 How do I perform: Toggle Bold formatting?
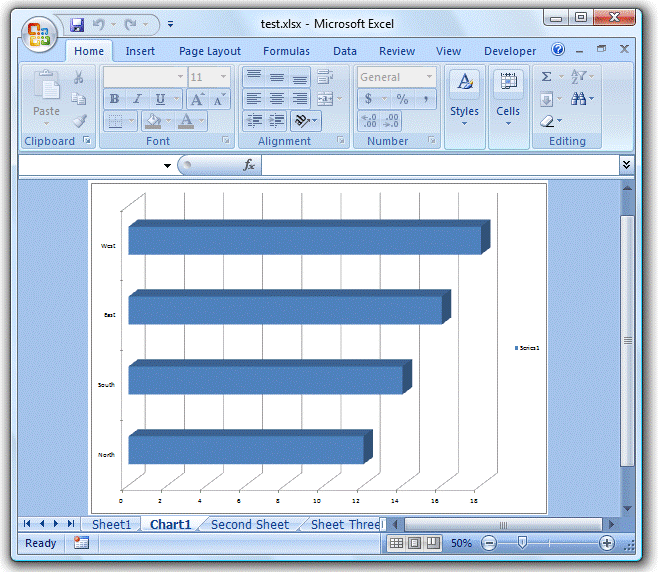click(114, 99)
